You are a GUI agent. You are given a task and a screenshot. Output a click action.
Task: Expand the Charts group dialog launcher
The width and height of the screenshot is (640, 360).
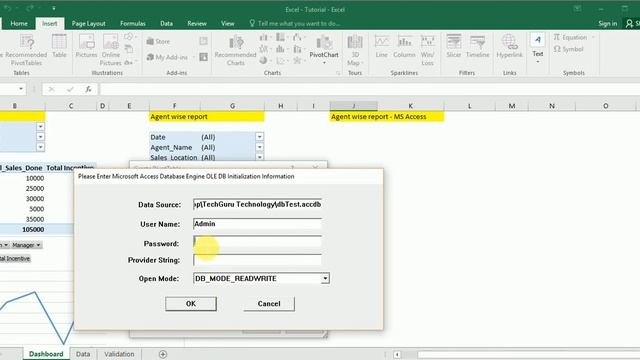pyautogui.click(x=338, y=73)
